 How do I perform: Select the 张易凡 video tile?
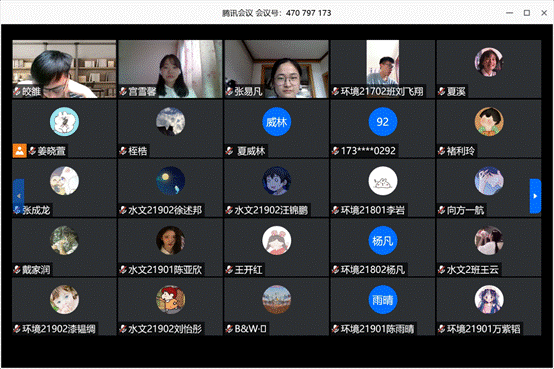click(276, 69)
